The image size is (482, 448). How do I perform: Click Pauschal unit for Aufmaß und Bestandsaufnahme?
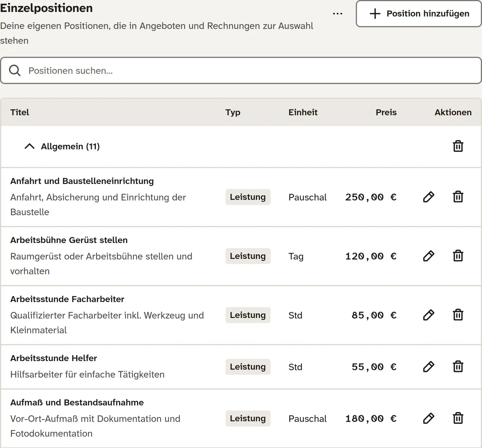(x=308, y=419)
